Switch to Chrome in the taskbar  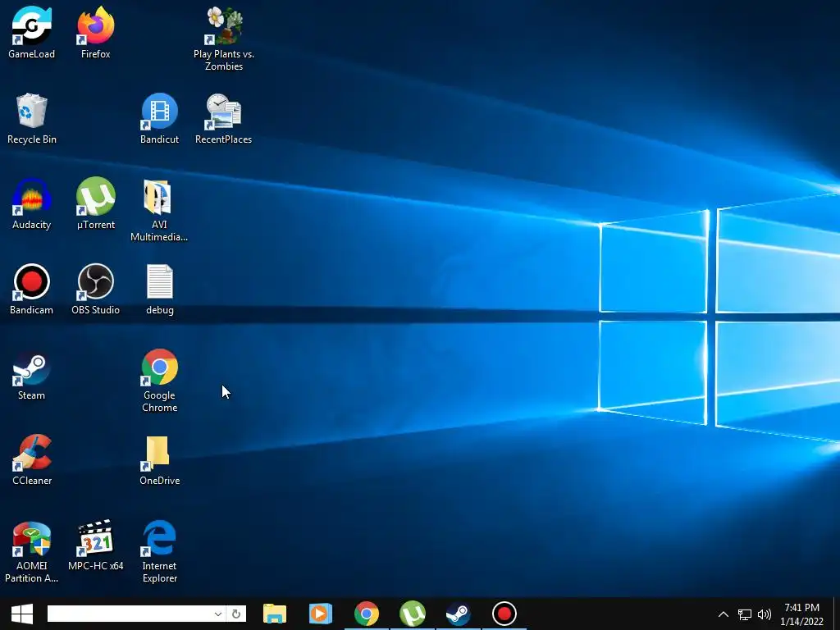click(367, 614)
